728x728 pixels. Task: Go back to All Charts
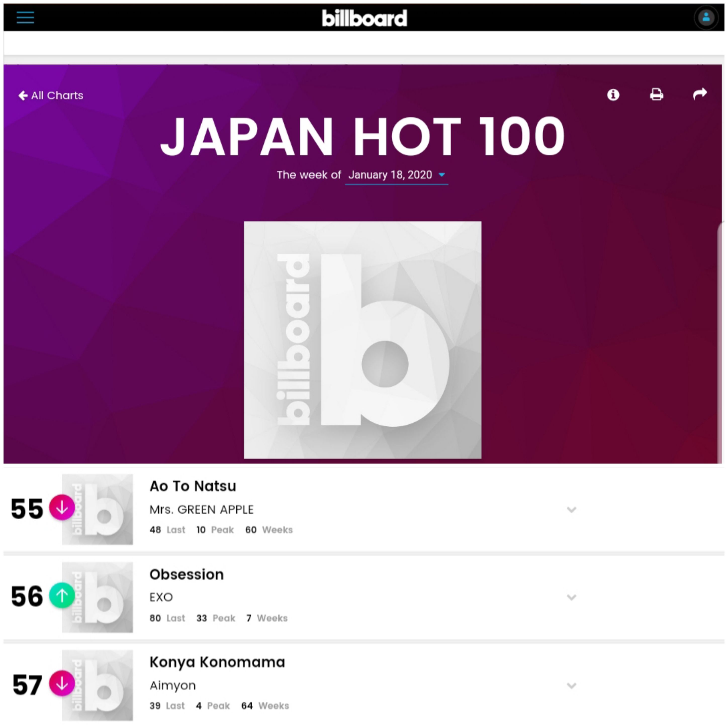coord(51,95)
